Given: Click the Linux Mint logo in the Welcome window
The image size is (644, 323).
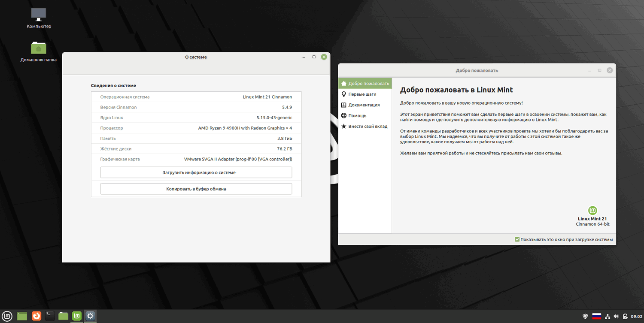Looking at the screenshot, I should point(592,210).
